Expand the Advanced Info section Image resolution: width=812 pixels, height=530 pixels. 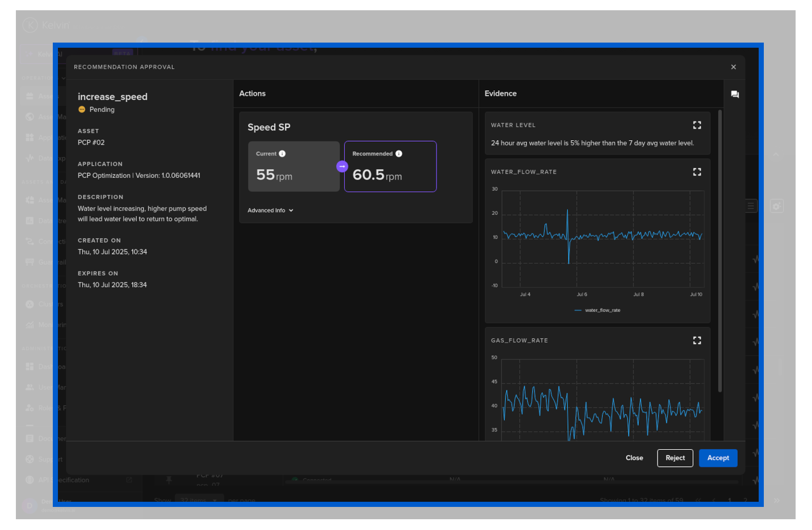270,210
